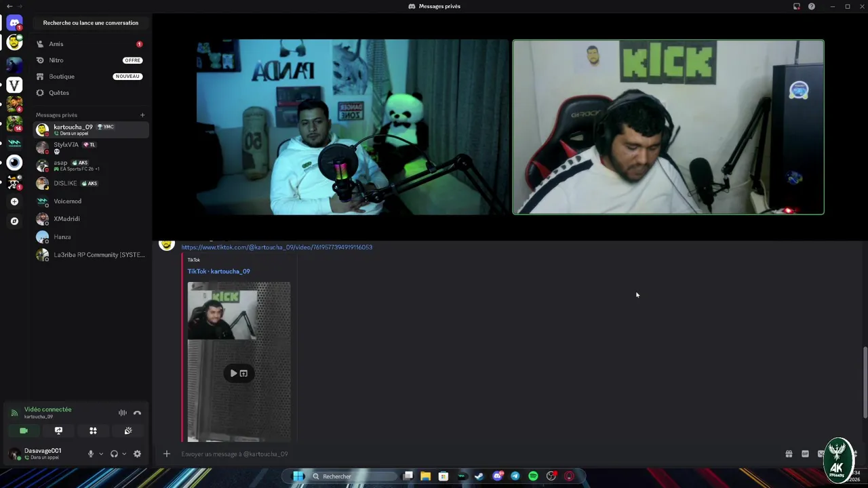868x488 pixels.
Task: Disconnect from call with hang-up icon
Action: coord(137,413)
